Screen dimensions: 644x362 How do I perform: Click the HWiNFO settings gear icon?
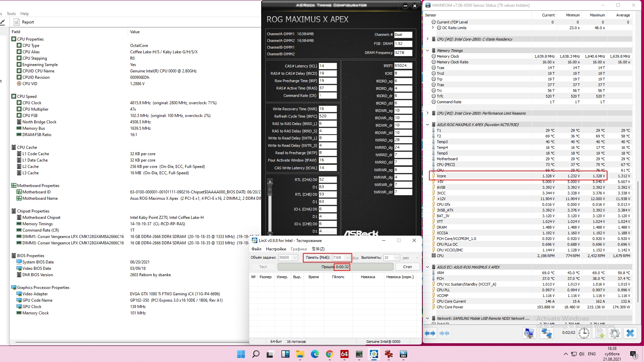tap(614, 333)
